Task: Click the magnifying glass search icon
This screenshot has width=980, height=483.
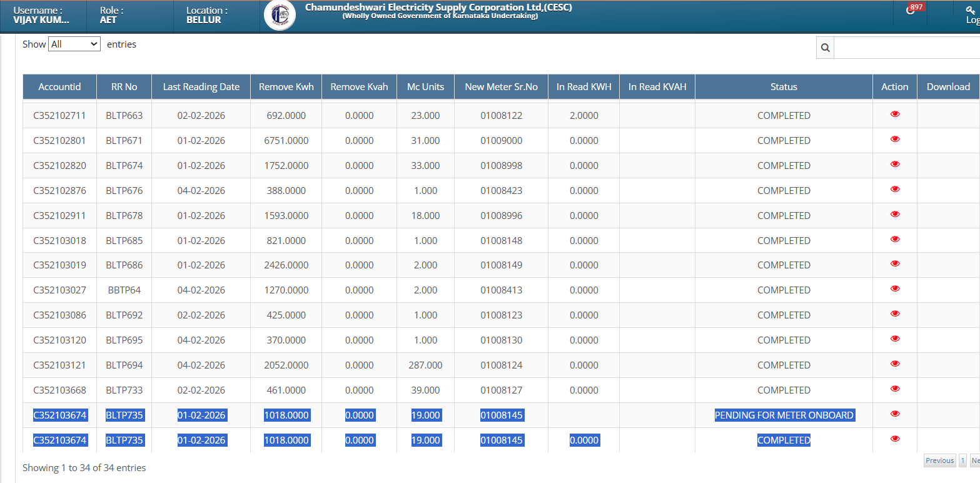Action: pos(825,48)
